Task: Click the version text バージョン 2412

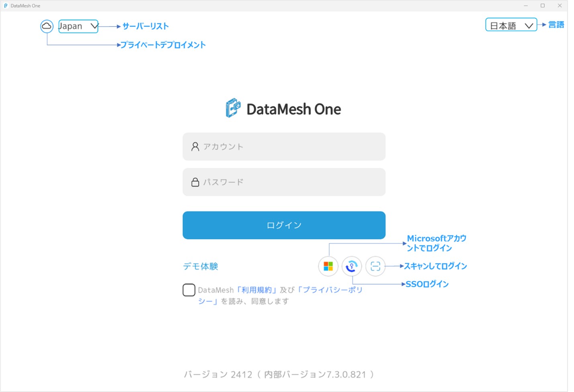Action: coord(218,374)
